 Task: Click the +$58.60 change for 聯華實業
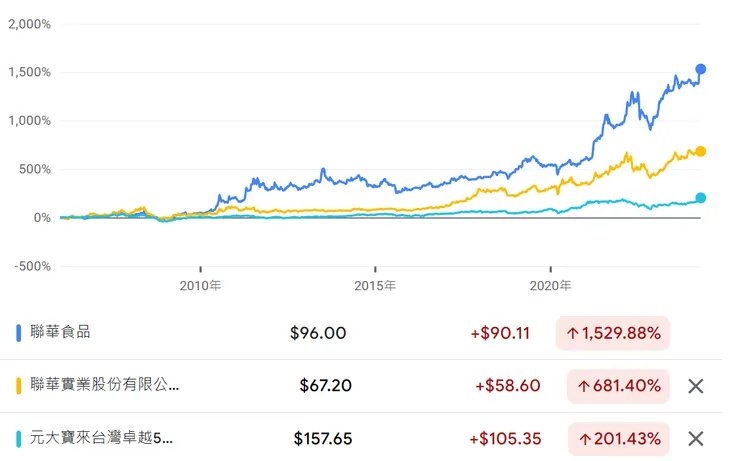point(503,386)
